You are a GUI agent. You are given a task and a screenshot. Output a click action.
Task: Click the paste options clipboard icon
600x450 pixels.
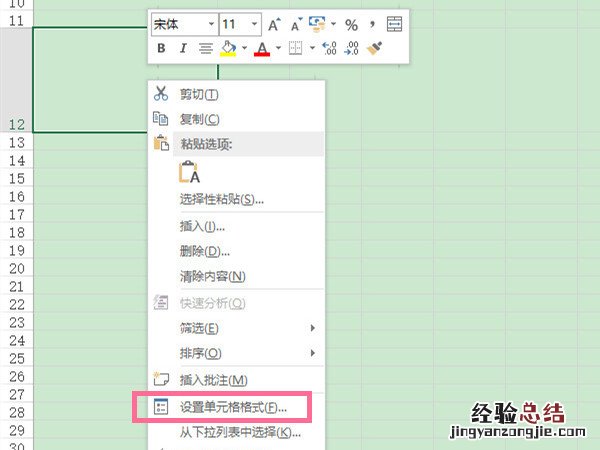coord(161,143)
